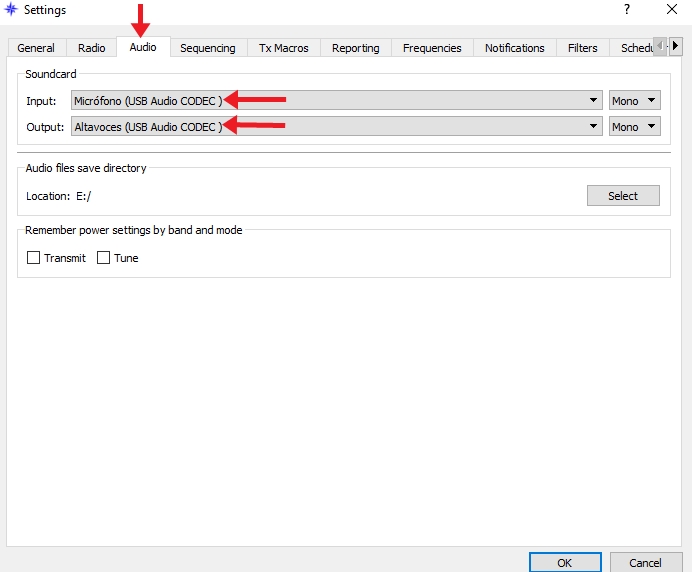Enable the Transmit checkbox
The width and height of the screenshot is (692, 572).
point(34,258)
